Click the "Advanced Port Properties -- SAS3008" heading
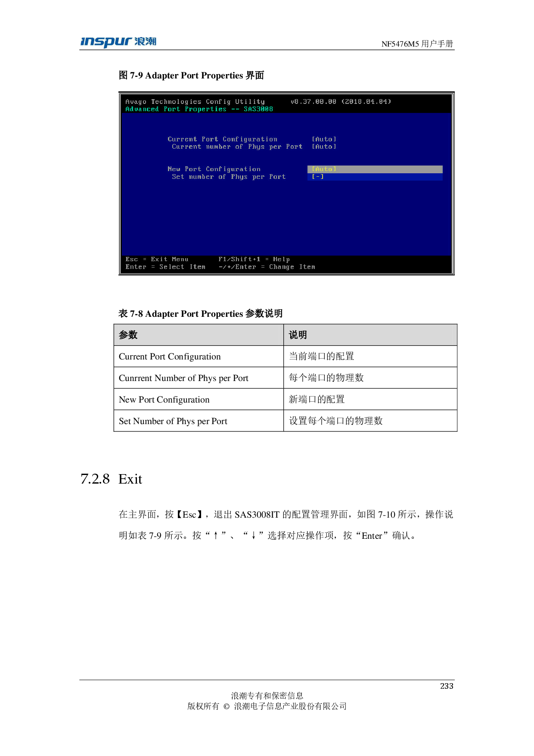This screenshot has width=534, height=756. tap(199, 109)
